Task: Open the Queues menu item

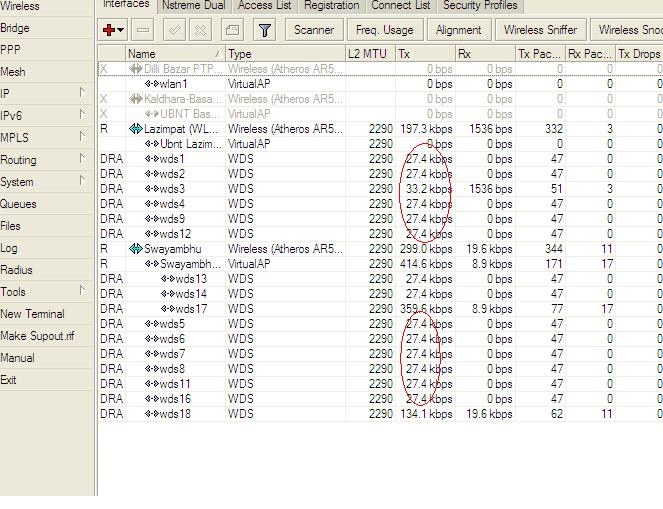Action: pos(18,204)
